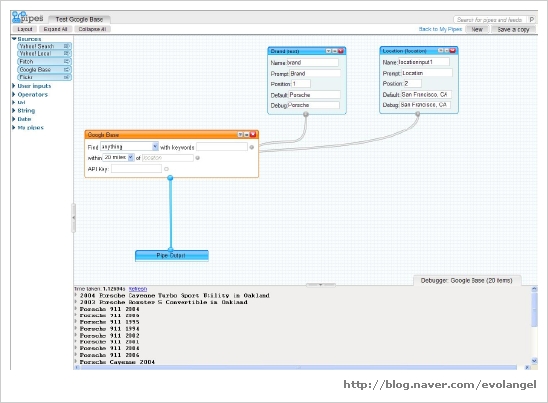This screenshot has height=403, width=548.
Task: Click the debugger scroll up arrow
Action: (534, 289)
